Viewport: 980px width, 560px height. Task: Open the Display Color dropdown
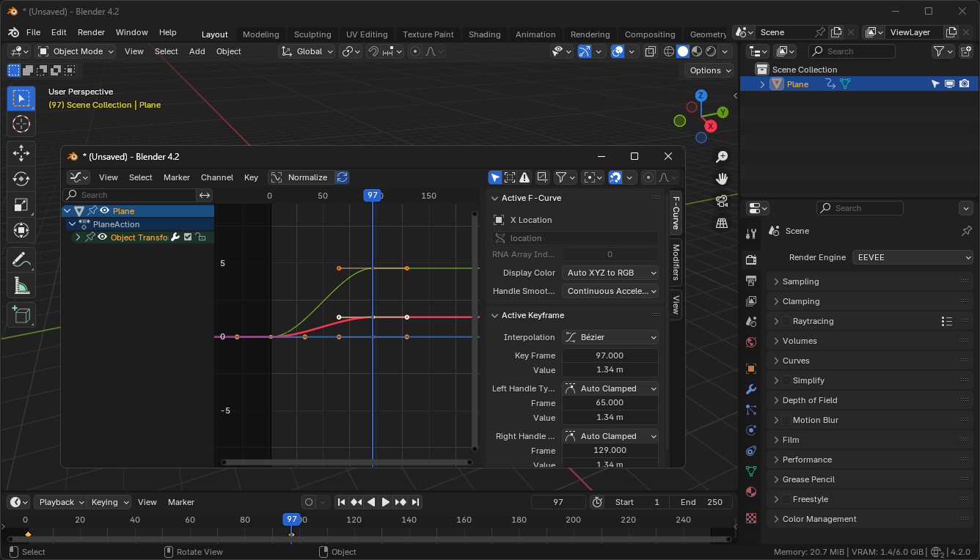[610, 273]
